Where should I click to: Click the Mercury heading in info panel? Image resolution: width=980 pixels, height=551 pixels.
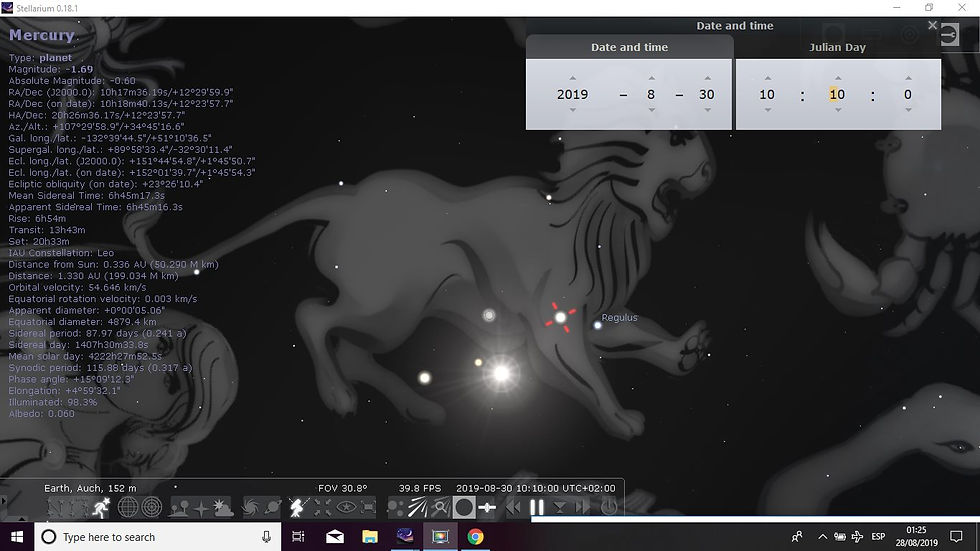pyautogui.click(x=42, y=35)
